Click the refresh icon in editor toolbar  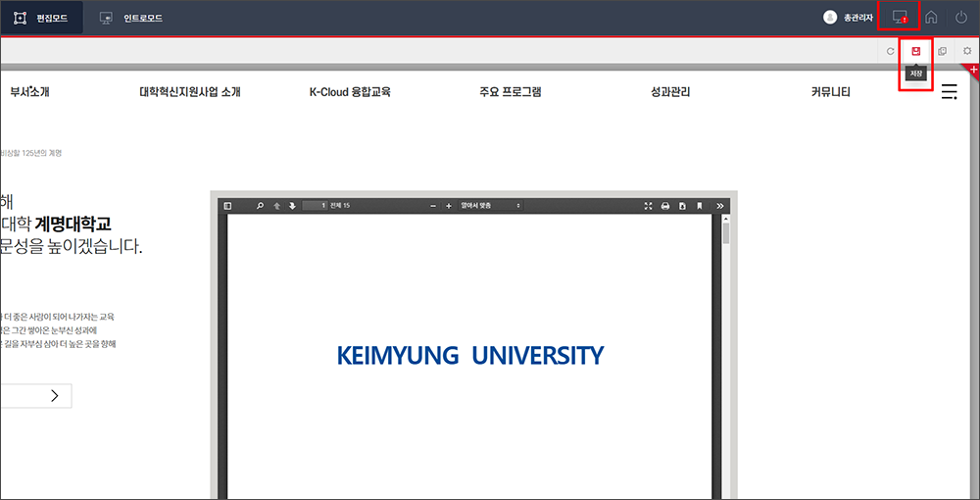tap(891, 51)
